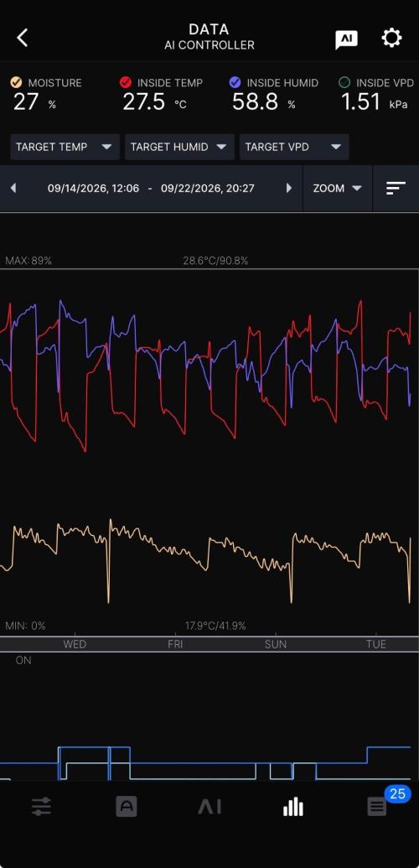Toggle the INSIDE TEMP checkmark
Viewport: 419px width, 868px height.
coord(125,82)
